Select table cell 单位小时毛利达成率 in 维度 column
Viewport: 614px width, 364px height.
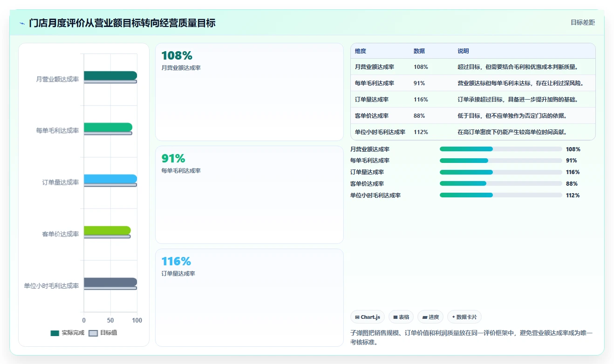pyautogui.click(x=380, y=132)
